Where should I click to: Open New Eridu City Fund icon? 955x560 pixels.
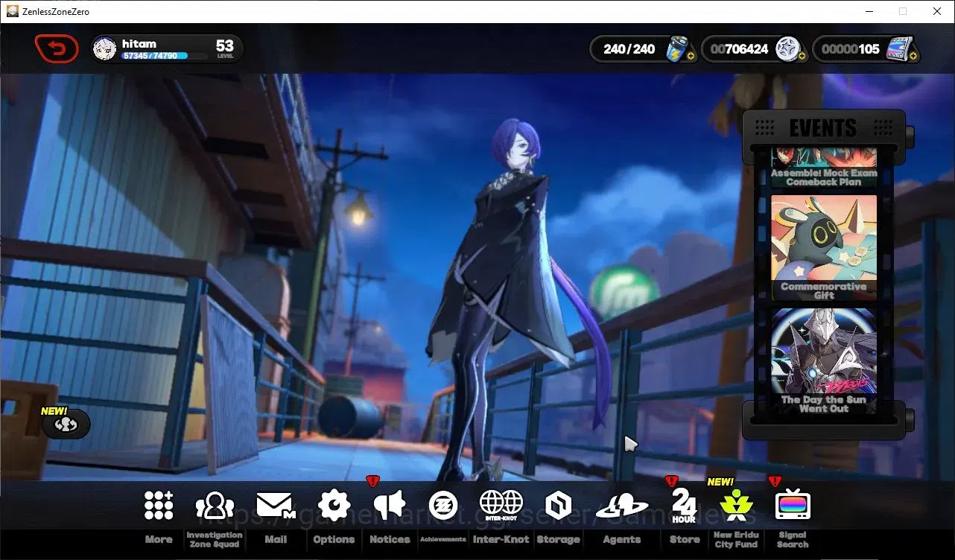pos(736,506)
